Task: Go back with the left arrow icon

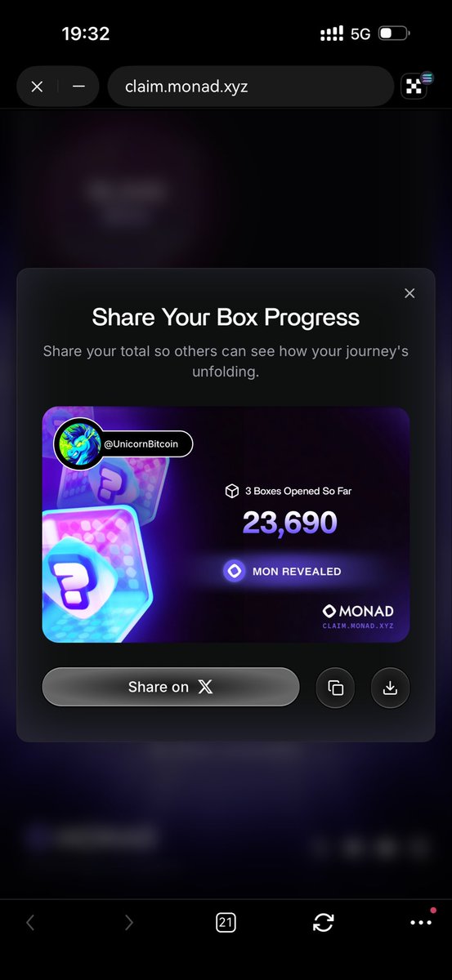Action: tap(30, 923)
